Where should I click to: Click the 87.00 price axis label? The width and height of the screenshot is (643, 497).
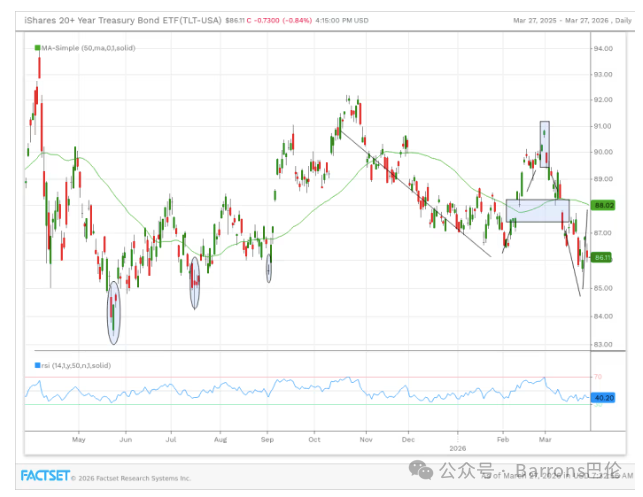click(x=603, y=233)
